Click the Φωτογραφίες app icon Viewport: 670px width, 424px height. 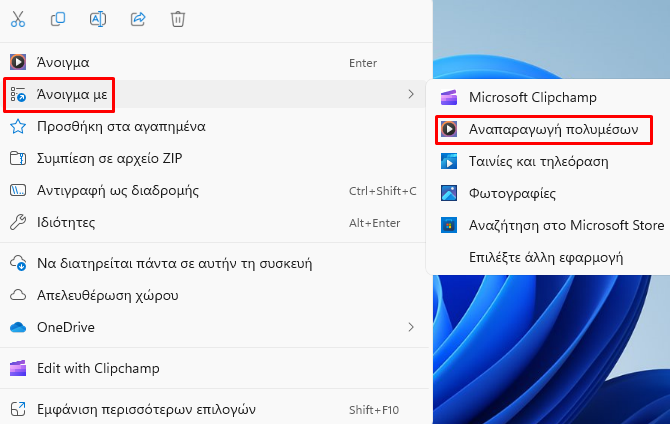449,194
